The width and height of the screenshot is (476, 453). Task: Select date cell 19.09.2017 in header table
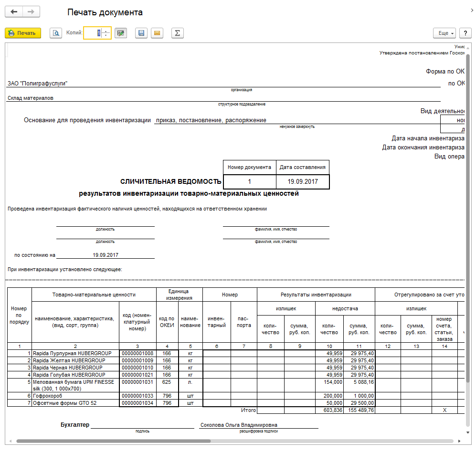pos(303,182)
